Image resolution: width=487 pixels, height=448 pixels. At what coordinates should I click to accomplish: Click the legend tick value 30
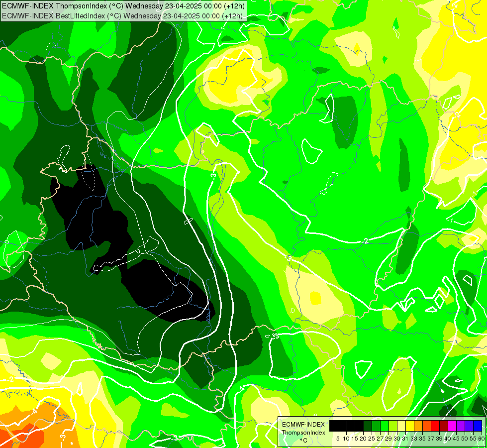click(x=397, y=439)
